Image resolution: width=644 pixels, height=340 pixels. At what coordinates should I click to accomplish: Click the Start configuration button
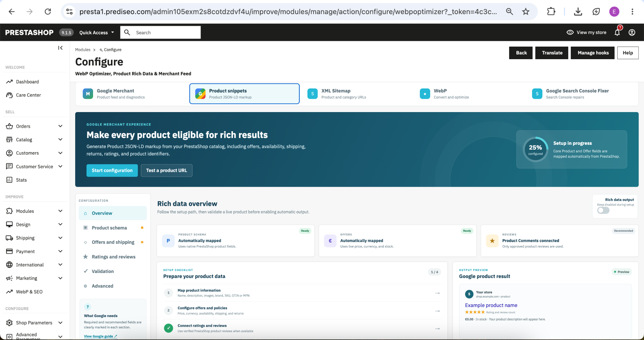[x=112, y=170]
